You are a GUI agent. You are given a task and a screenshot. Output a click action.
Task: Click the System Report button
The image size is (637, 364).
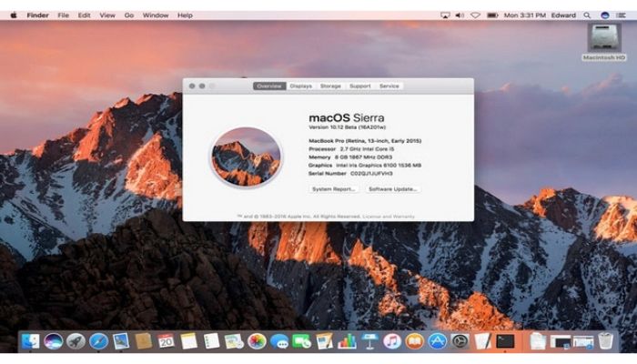click(x=334, y=189)
